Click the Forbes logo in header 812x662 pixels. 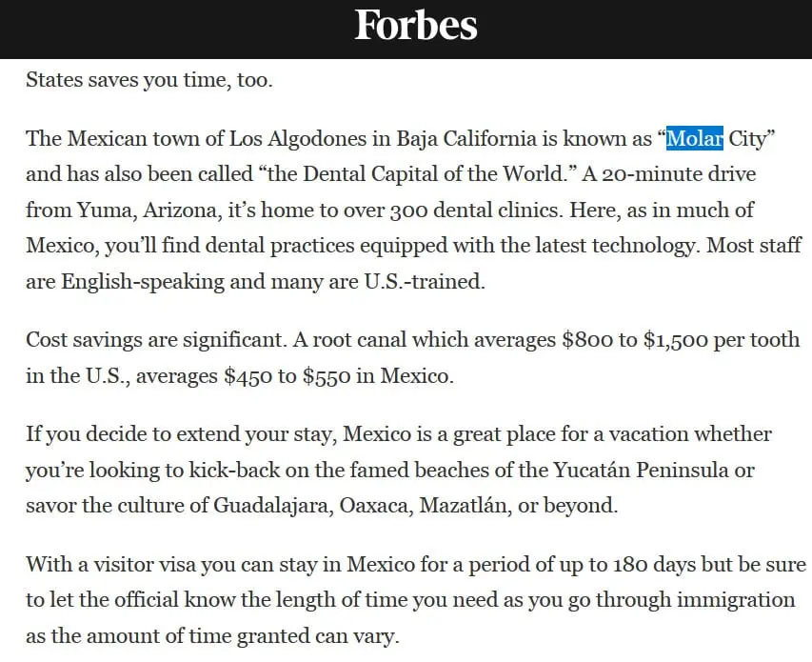416,26
